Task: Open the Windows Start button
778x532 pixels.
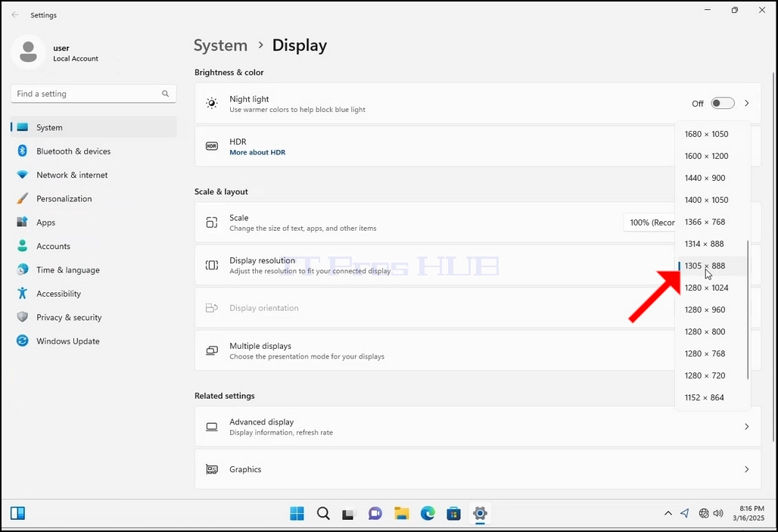Action: pyautogui.click(x=297, y=513)
